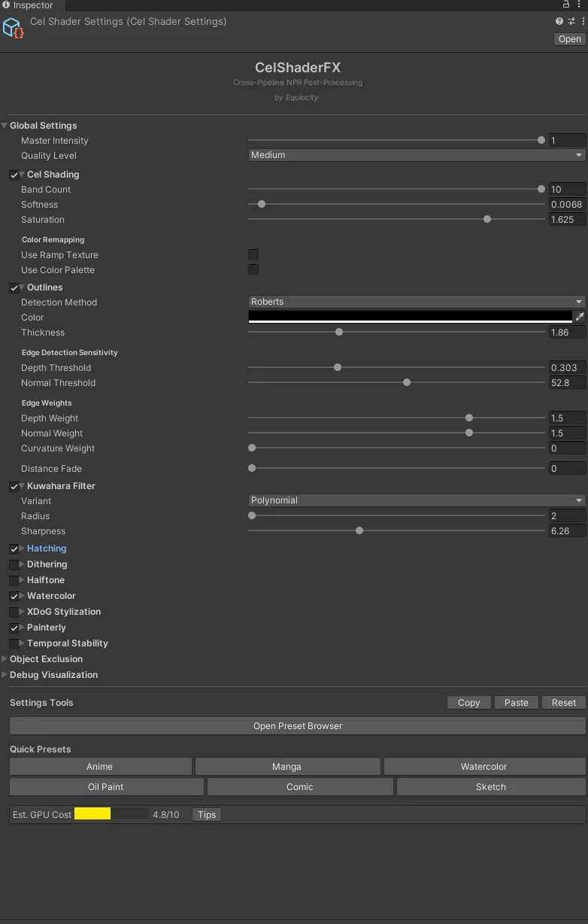Click the Saturation slider handle
The height and width of the screenshot is (924, 588).
point(487,219)
